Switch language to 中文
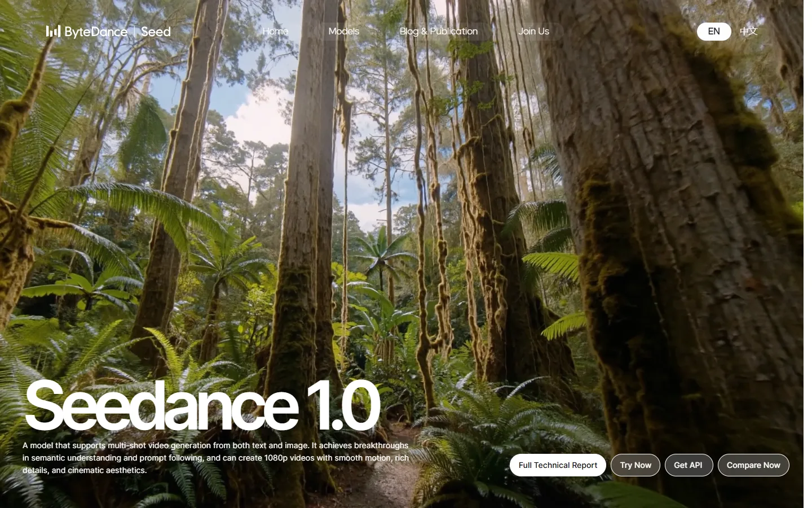This screenshot has width=812, height=508. [748, 31]
